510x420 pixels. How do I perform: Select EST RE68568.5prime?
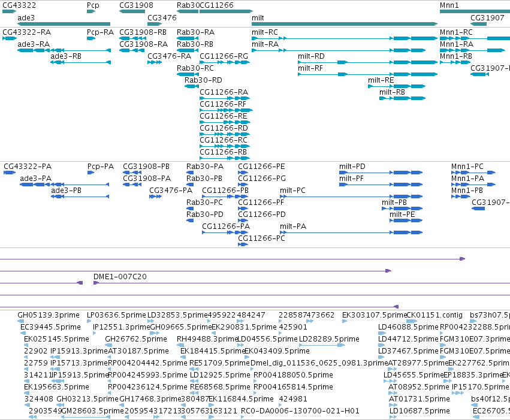click(194, 394)
